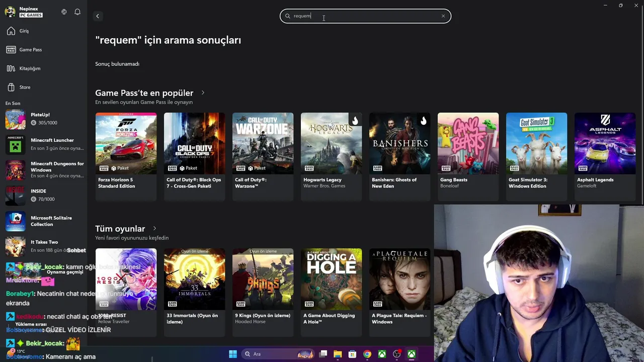The image size is (644, 362).
Task: Open Task View on the taskbar
Action: coord(324,354)
